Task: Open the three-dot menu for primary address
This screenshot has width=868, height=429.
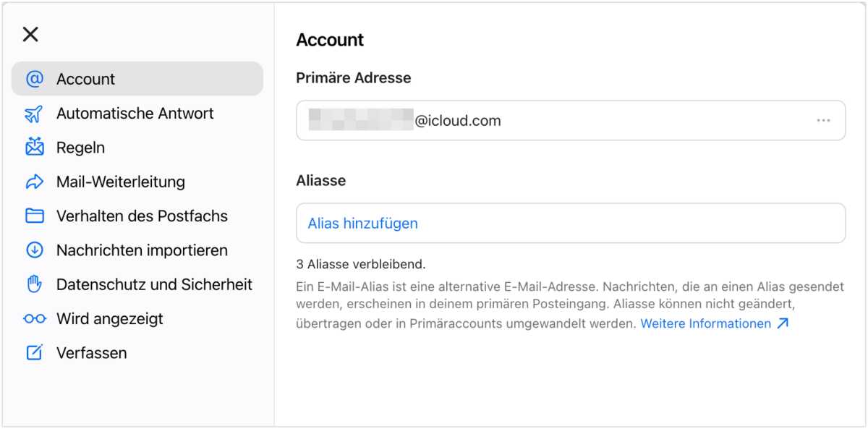Action: coord(823,120)
